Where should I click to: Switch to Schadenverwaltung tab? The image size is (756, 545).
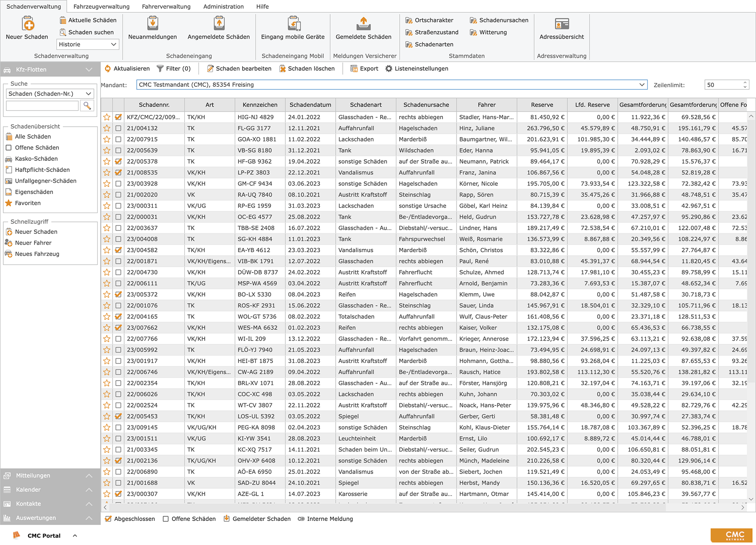point(34,7)
